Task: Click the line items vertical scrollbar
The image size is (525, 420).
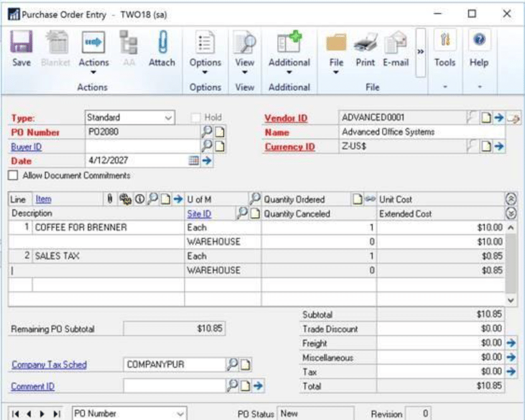Action: pos(511,261)
